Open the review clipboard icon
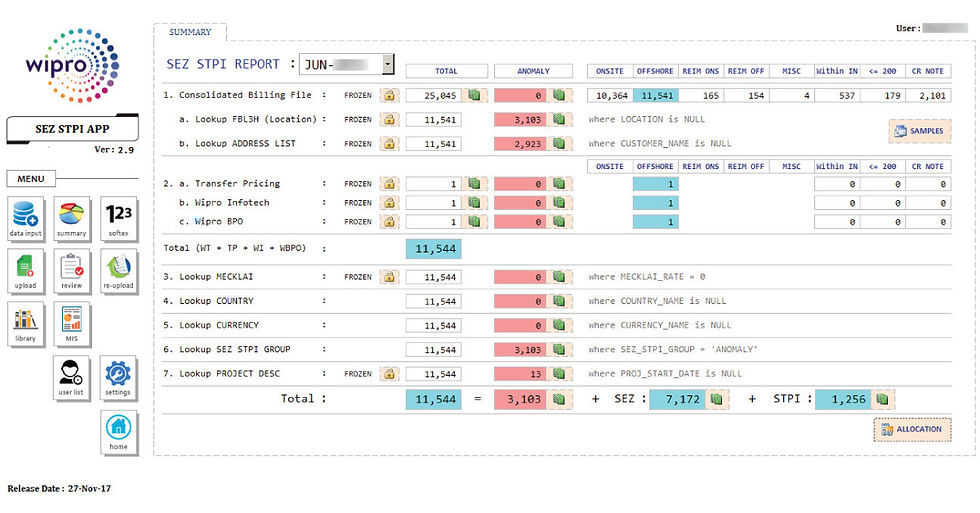The height and width of the screenshot is (513, 980). click(x=72, y=271)
